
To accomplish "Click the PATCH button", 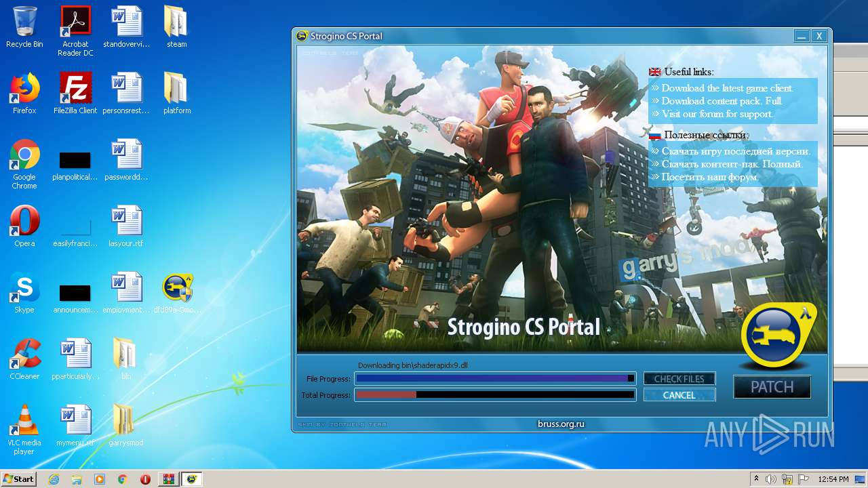I will [772, 387].
